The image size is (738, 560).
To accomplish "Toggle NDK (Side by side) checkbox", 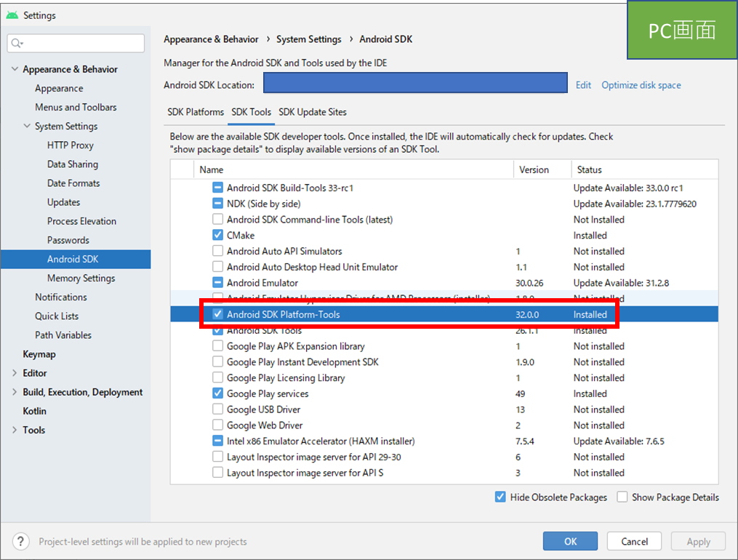I will point(217,204).
